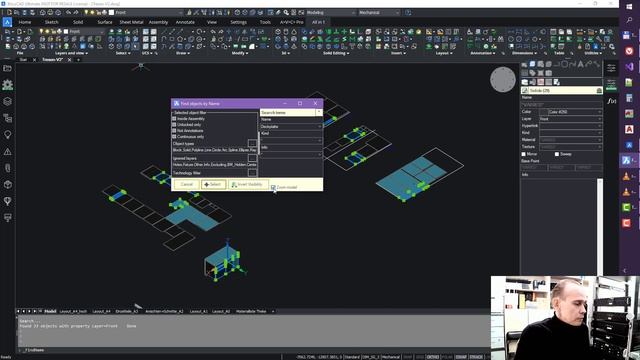Toggle the Not Annotations checkbox
The width and height of the screenshot is (640, 360).
174,131
